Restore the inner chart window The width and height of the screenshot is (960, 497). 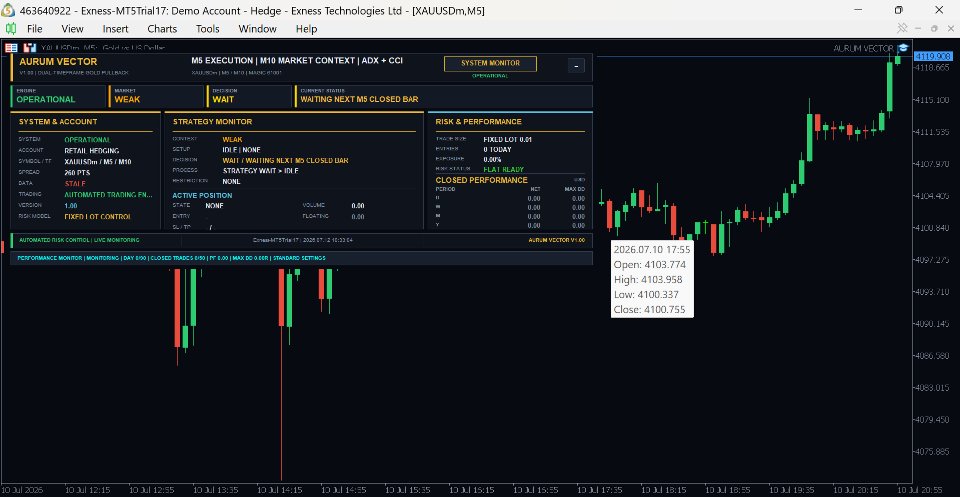[934, 28]
